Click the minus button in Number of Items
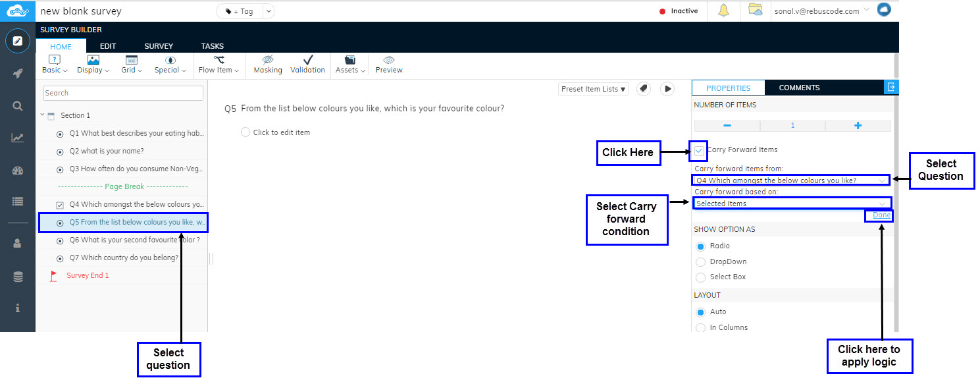This screenshot has width=980, height=382. click(727, 126)
